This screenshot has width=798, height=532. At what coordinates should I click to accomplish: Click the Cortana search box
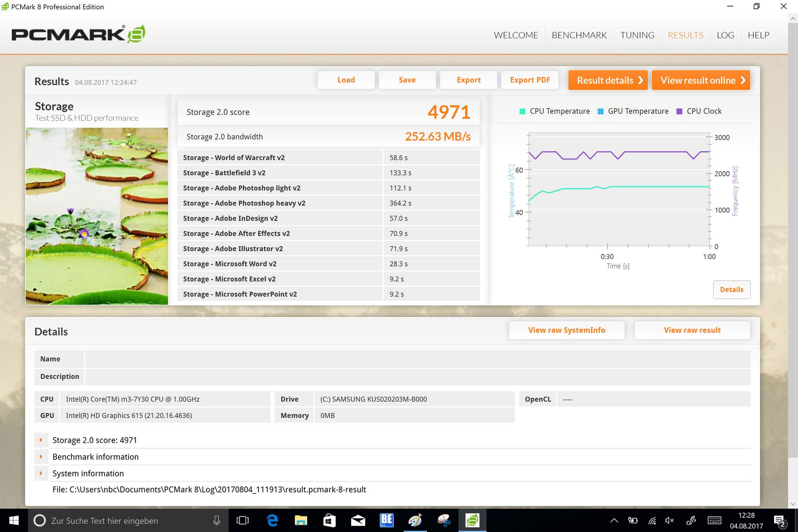click(x=129, y=520)
